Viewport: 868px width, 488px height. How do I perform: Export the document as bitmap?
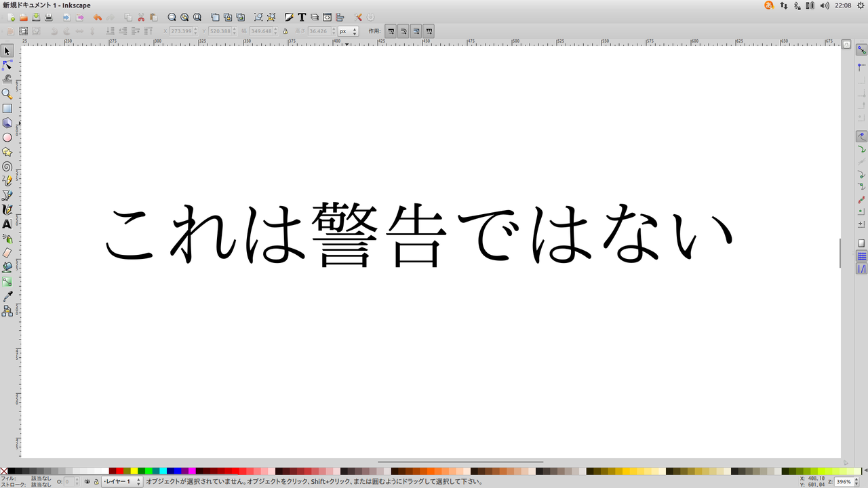coord(79,17)
